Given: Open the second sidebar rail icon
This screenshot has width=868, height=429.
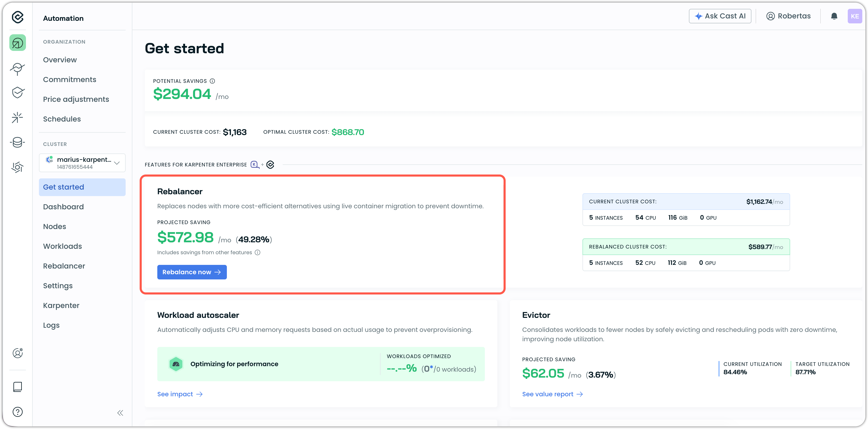Looking at the screenshot, I should coord(18,68).
